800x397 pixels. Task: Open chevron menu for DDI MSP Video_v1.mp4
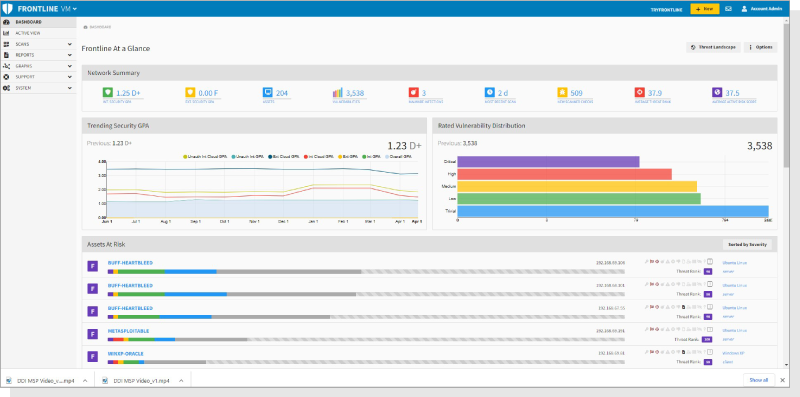click(x=182, y=381)
